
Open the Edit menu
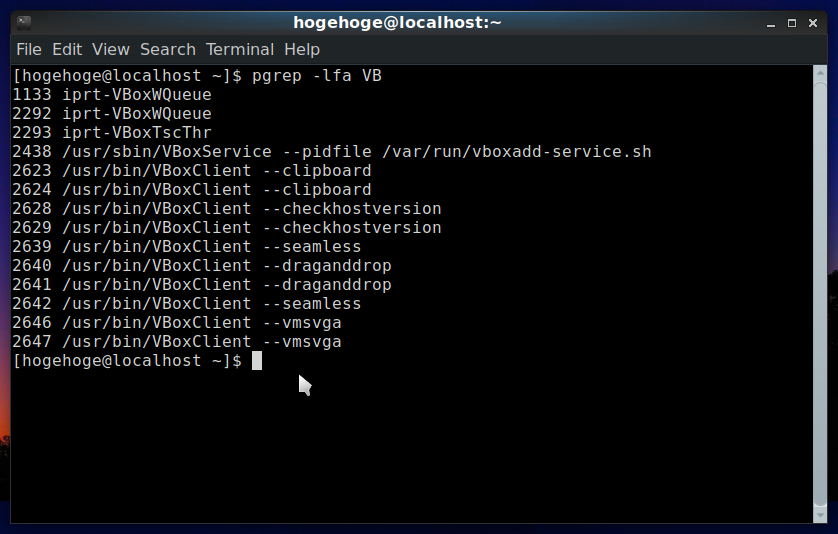[x=67, y=50]
